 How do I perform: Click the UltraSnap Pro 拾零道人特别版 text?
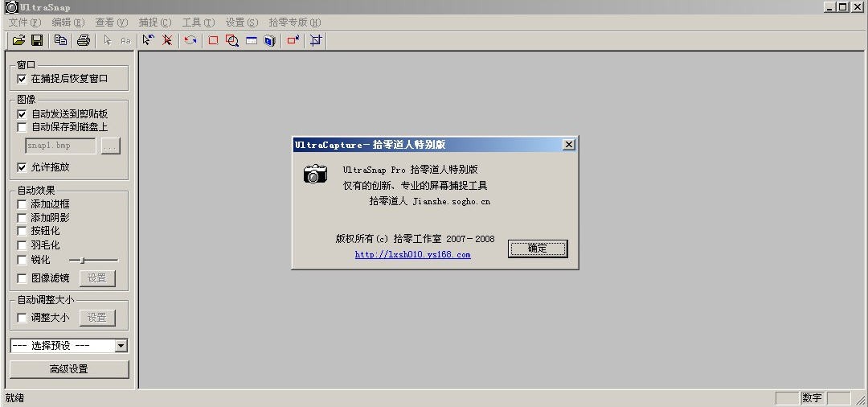click(410, 170)
